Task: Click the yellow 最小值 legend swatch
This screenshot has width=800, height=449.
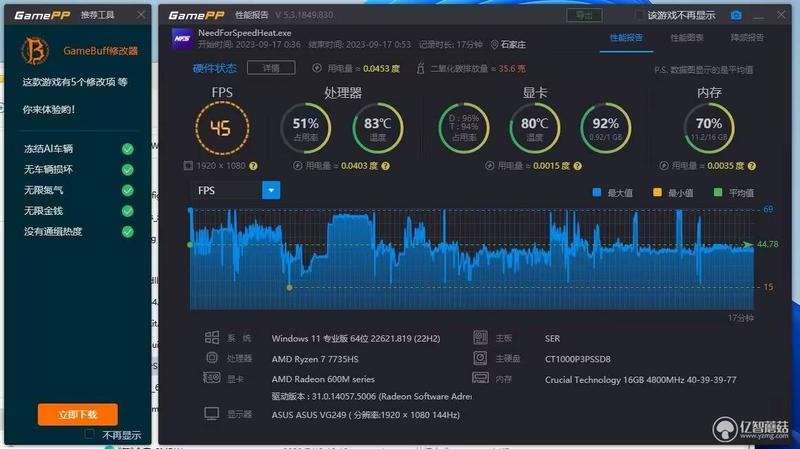Action: pos(657,192)
